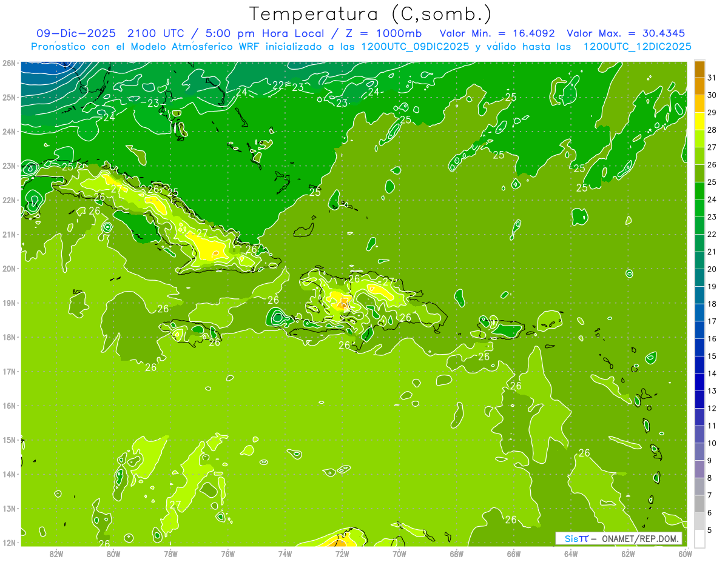Click the 22N latitude axis label
This screenshot has height=562, width=728.
(x=9, y=200)
